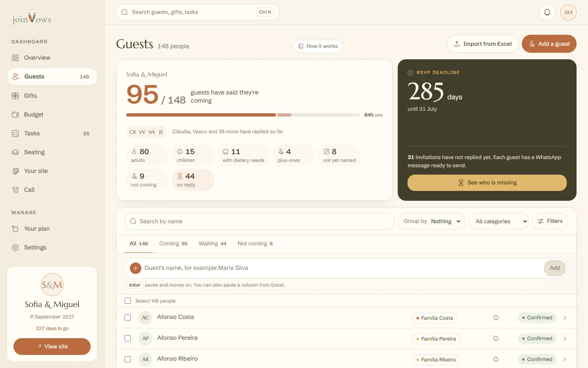Select Afonso Ribeiro's checkbox
Image resolution: width=588 pixels, height=368 pixels.
[127, 359]
